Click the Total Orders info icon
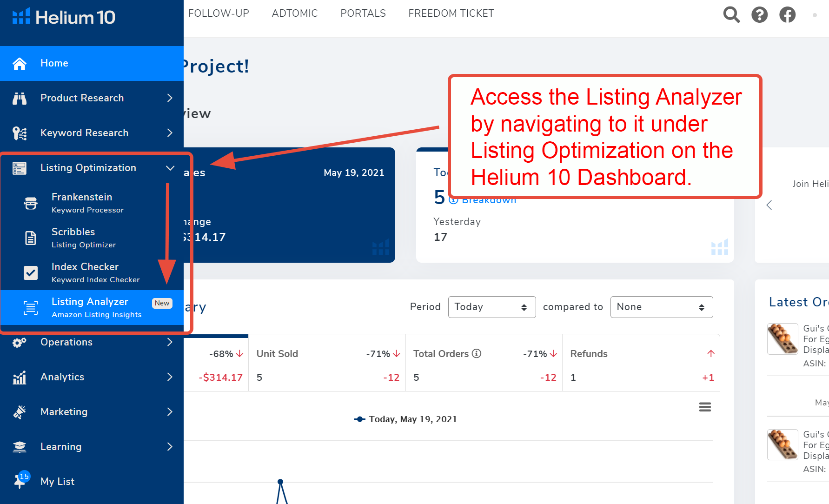Screen dimensions: 829x504 coord(477,354)
